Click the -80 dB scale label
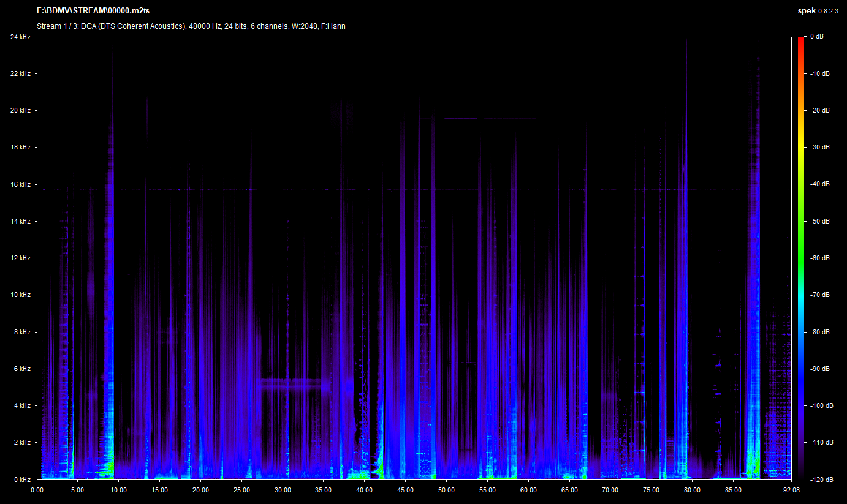 tap(819, 332)
